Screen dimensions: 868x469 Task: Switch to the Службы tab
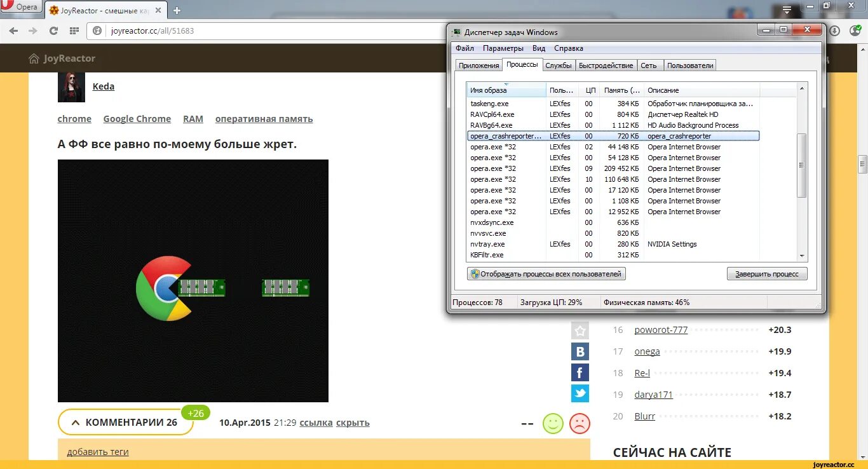tap(559, 65)
